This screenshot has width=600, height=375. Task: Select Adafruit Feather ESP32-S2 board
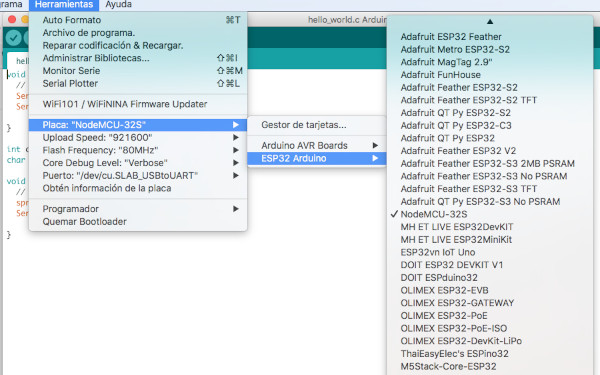point(490,87)
